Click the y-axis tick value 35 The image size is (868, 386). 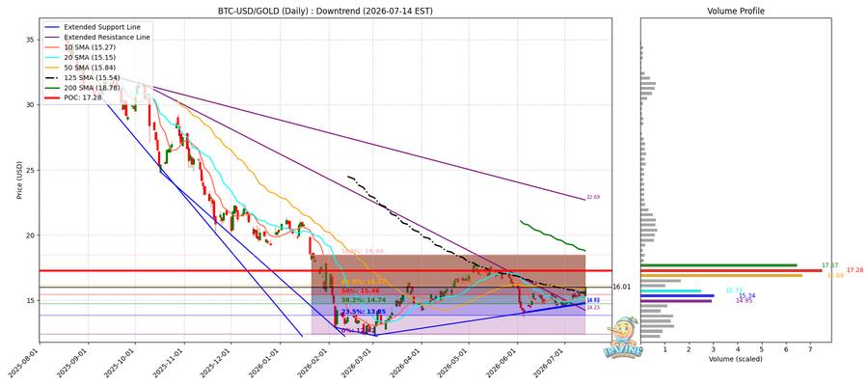click(x=32, y=40)
